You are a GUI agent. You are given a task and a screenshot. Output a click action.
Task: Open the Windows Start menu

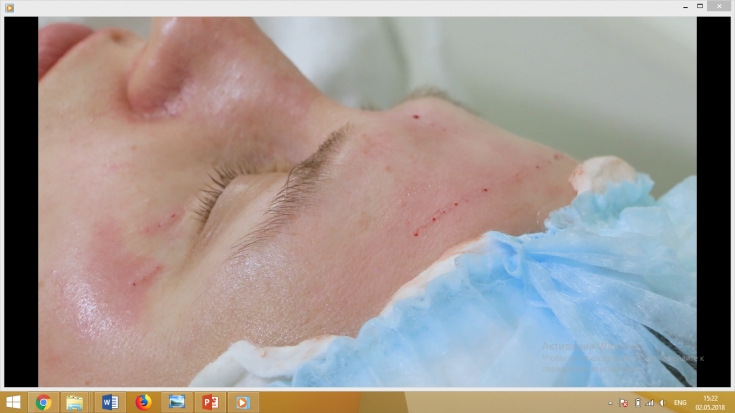click(13, 402)
